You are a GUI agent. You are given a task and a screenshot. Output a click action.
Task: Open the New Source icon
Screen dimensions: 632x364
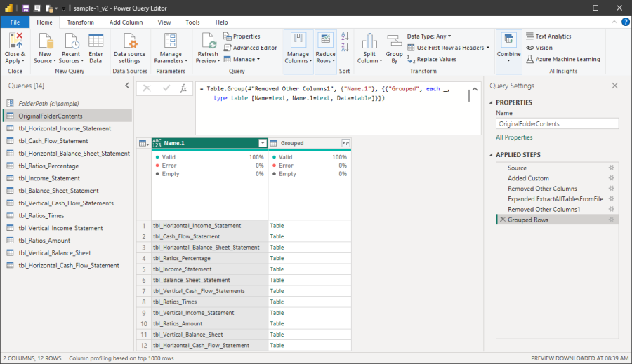pos(45,41)
